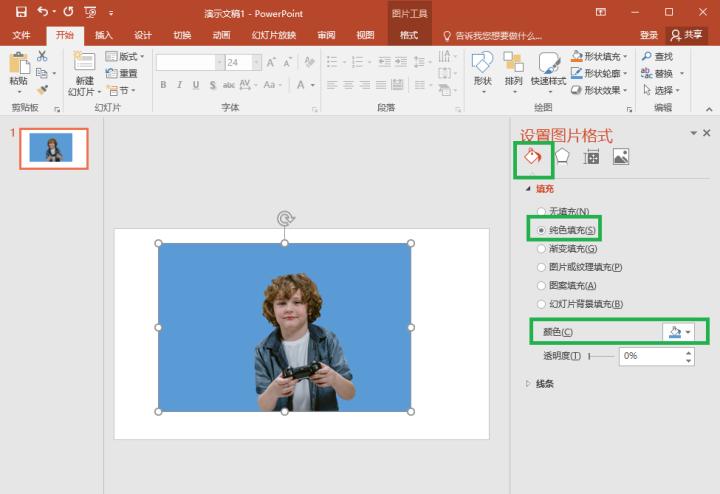Click 新建幻灯片 (New Slide) button
This screenshot has width=720, height=494.
[x=84, y=73]
